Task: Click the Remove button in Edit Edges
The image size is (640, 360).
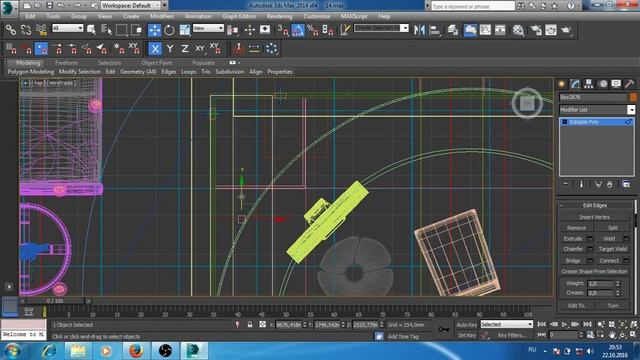Action: click(x=576, y=228)
